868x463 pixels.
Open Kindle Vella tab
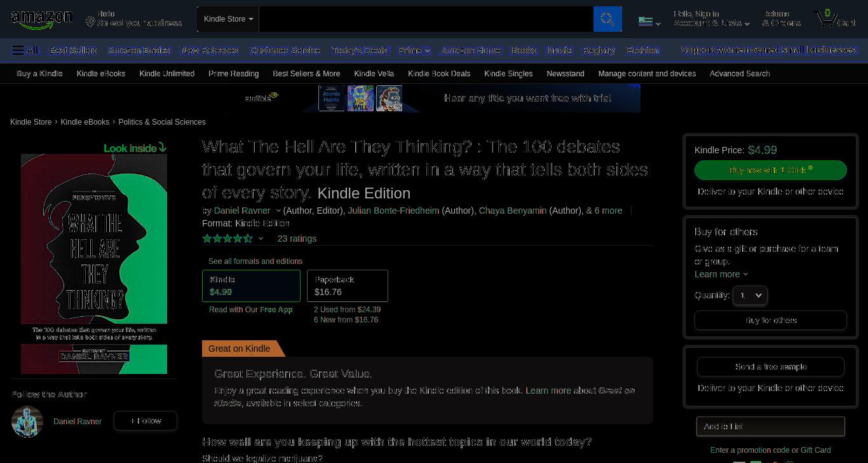point(374,74)
